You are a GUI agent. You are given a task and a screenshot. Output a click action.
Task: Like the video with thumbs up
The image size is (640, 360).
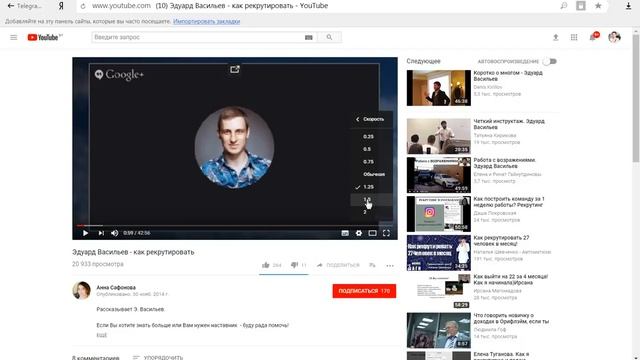click(266, 265)
